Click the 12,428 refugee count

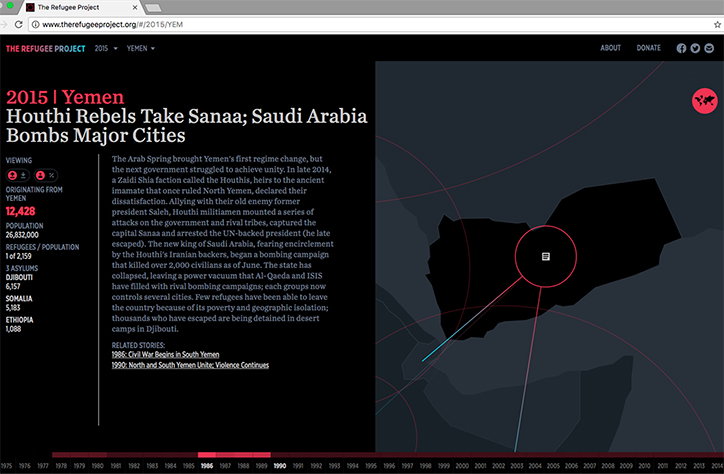[20, 211]
